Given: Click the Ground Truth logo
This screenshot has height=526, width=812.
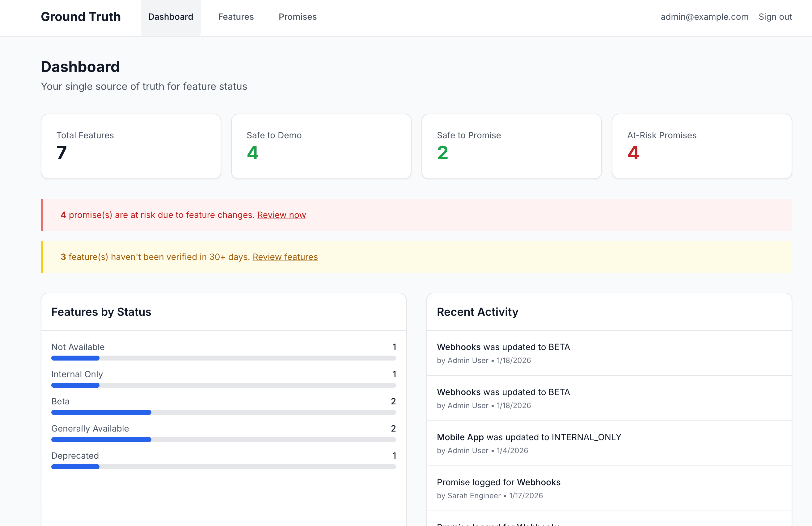Looking at the screenshot, I should tap(81, 16).
